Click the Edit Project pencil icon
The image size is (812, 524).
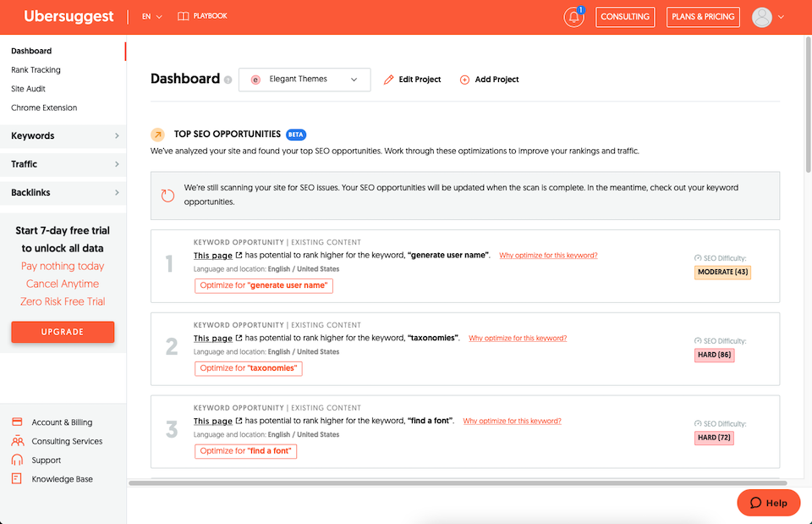coord(389,80)
